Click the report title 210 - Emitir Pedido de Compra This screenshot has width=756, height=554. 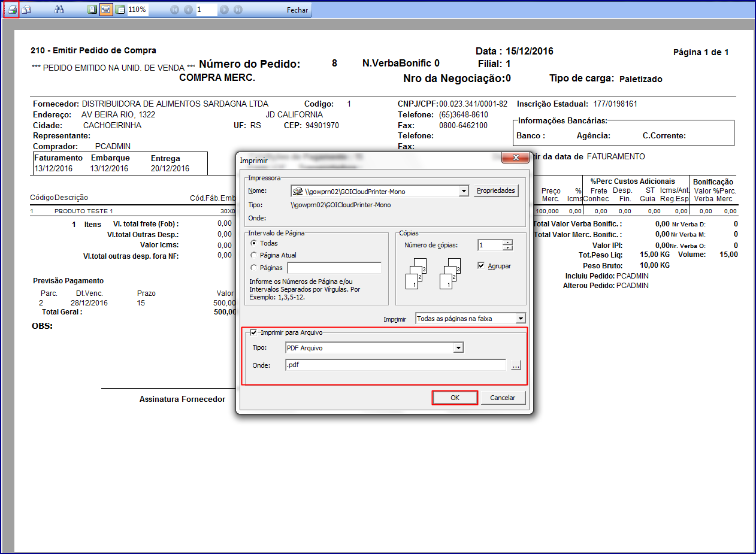pyautogui.click(x=93, y=50)
